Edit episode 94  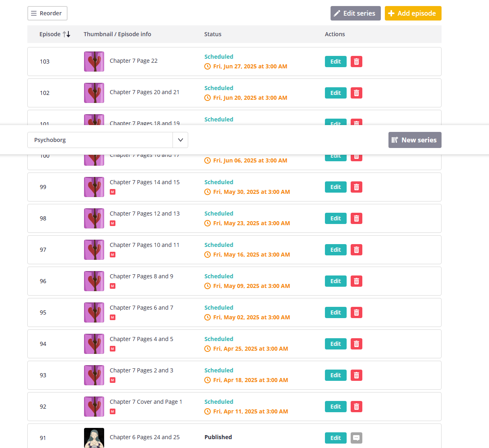coord(335,344)
